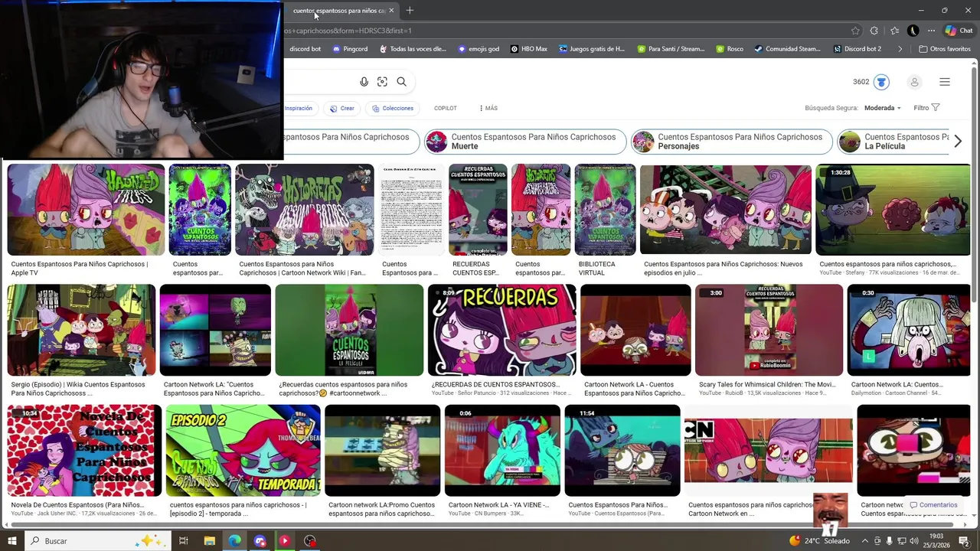980x551 pixels.
Task: Open Comunidad Steam bookmark
Action: (787, 49)
